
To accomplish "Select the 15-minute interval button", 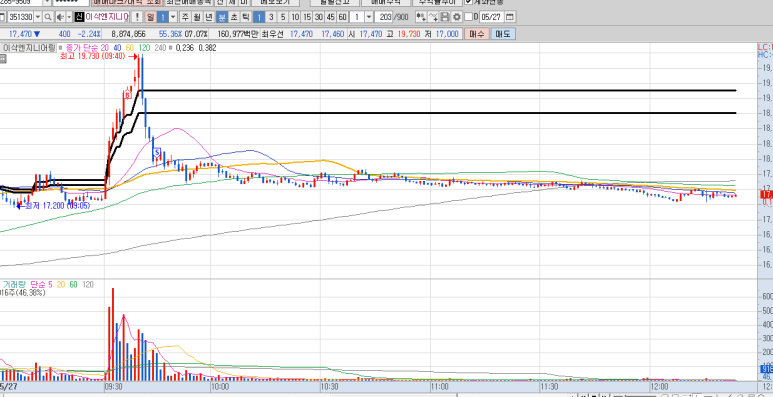I will [307, 17].
